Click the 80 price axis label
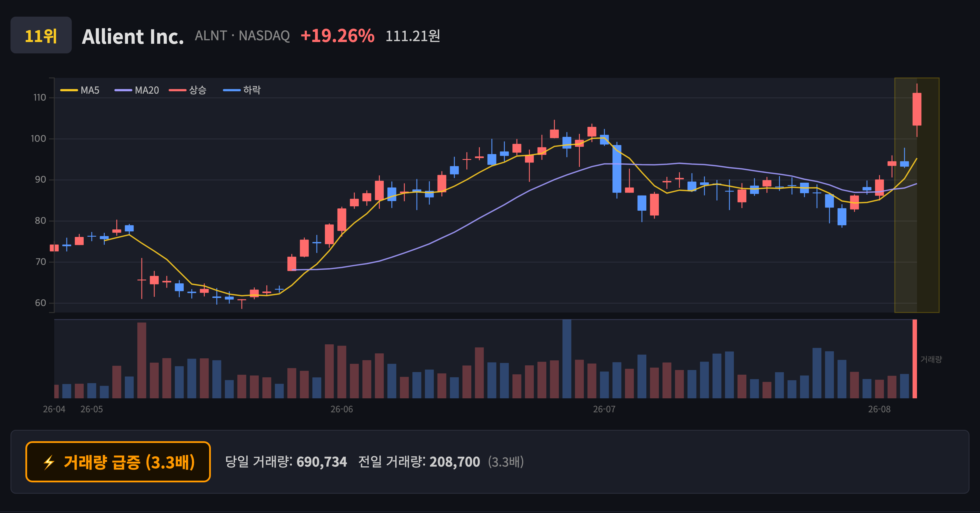Viewport: 980px width, 513px height. (x=40, y=221)
